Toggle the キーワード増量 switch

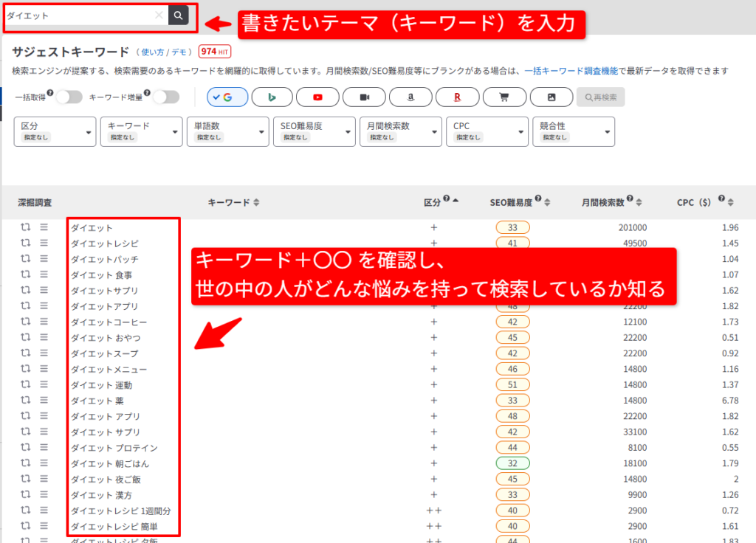coord(166,97)
